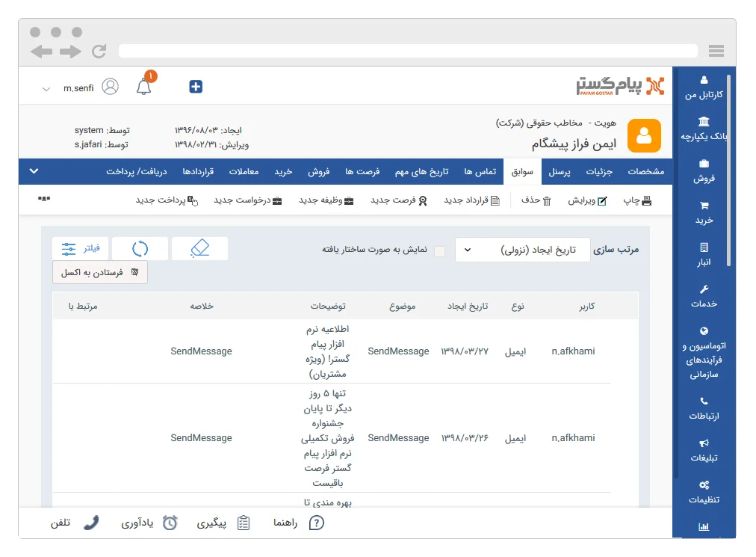This screenshot has width=756, height=557.
Task: Click the فرستادن به اکسل button
Action: 100,273
